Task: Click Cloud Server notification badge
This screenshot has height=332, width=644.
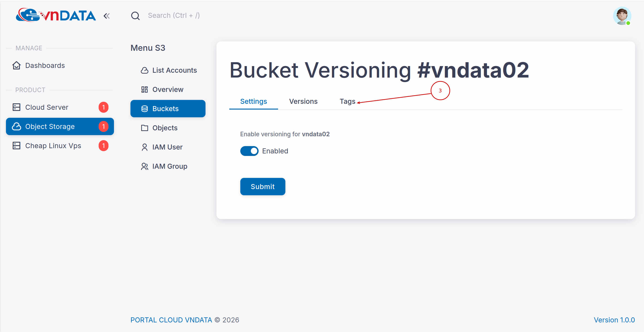Action: click(x=103, y=107)
